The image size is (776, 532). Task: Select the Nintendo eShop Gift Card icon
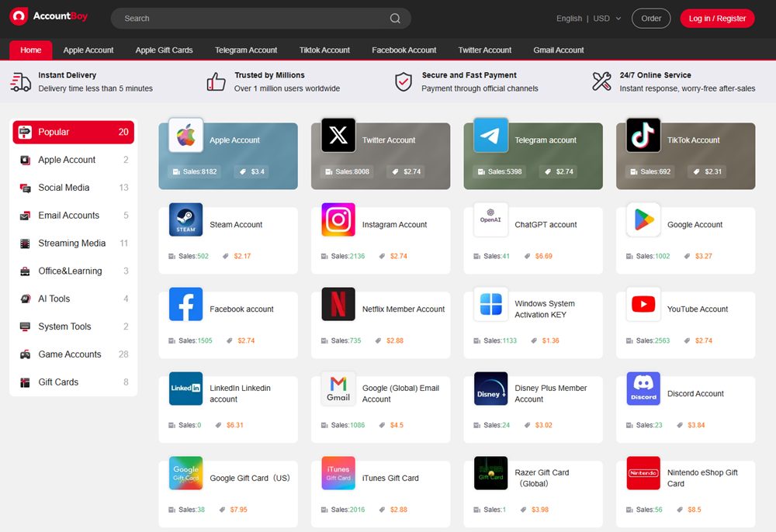[x=643, y=473]
